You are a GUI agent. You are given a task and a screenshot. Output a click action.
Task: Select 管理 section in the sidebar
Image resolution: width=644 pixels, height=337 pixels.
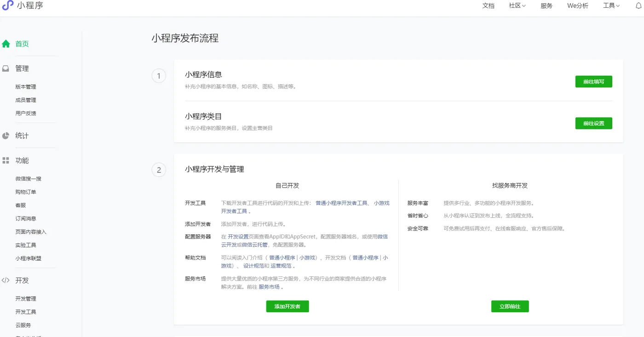22,68
